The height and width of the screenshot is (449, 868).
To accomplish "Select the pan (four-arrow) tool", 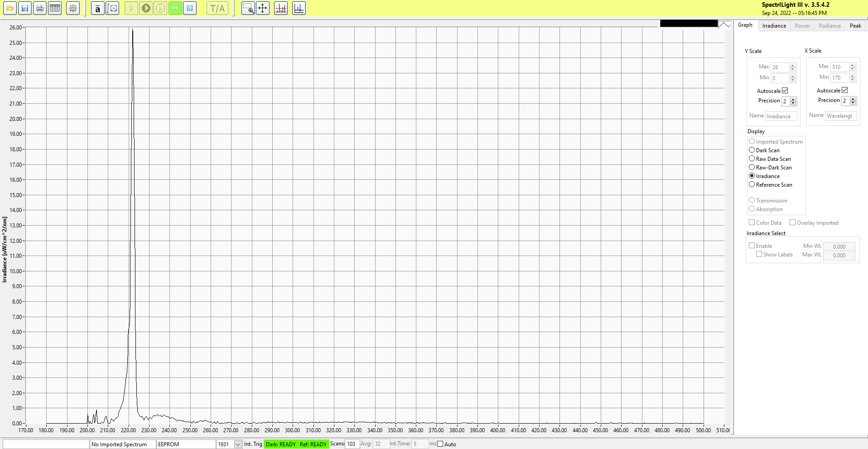I will tap(263, 8).
